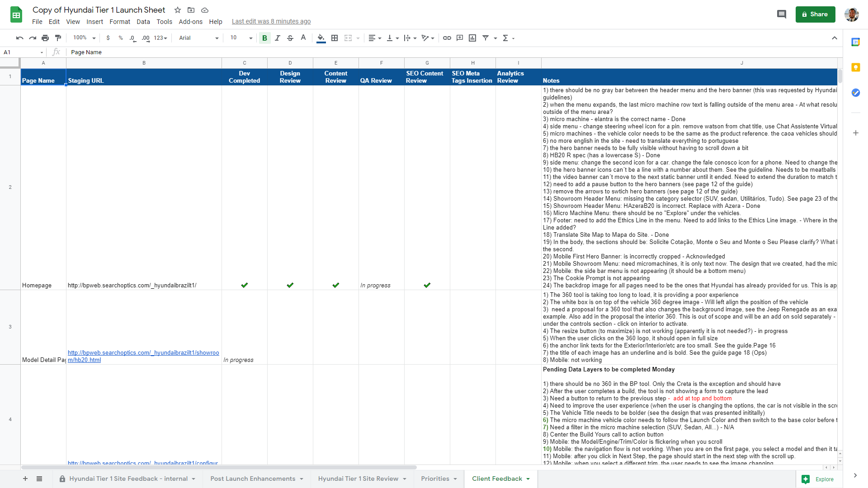The width and height of the screenshot is (868, 488).
Task: Open the Homepage staging URL cell
Action: 144,188
